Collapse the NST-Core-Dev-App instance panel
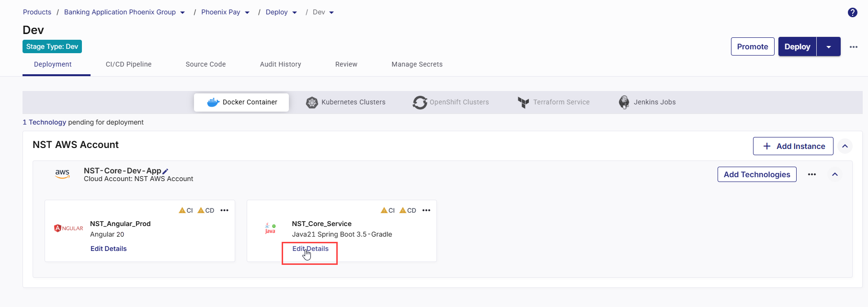 (x=834, y=174)
